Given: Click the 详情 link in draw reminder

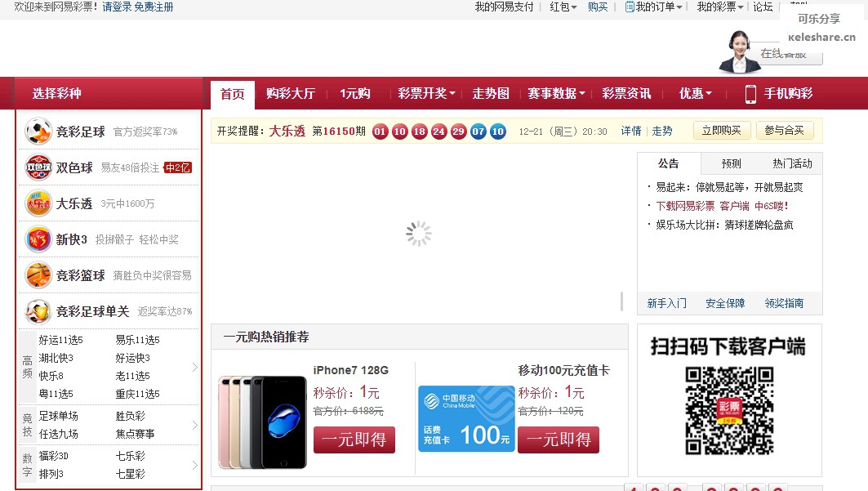Looking at the screenshot, I should [631, 131].
